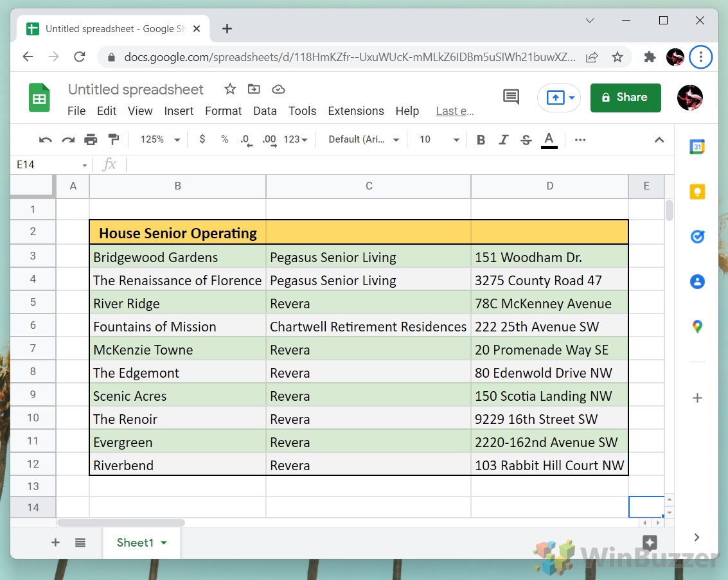Apply currency format with dollar icon

(x=202, y=139)
